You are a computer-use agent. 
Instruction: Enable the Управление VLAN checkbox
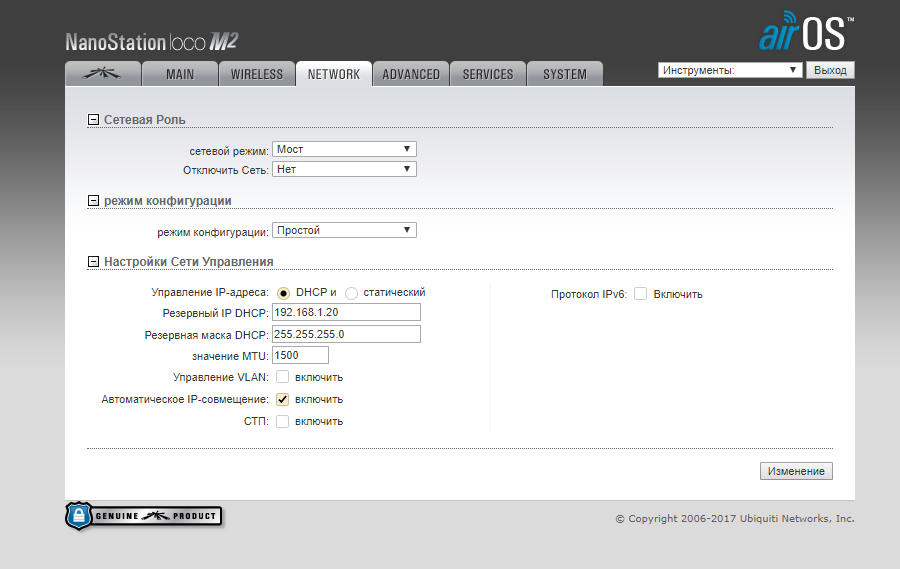[282, 377]
